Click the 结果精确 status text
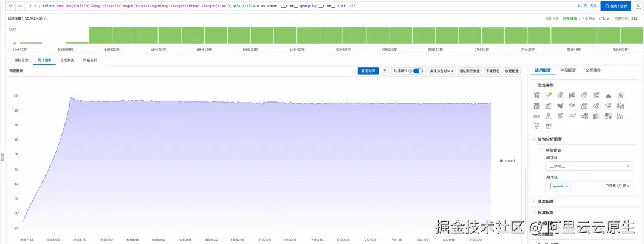The height and width of the screenshot is (244, 644). pos(569,18)
